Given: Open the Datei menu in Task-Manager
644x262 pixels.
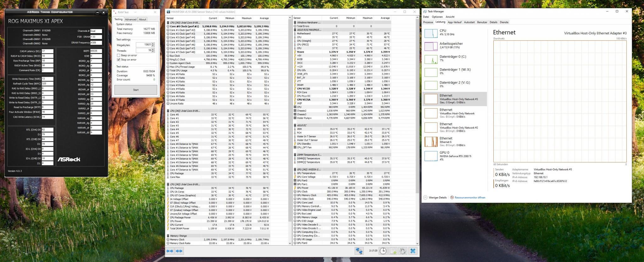Looking at the screenshot, I should point(426,17).
